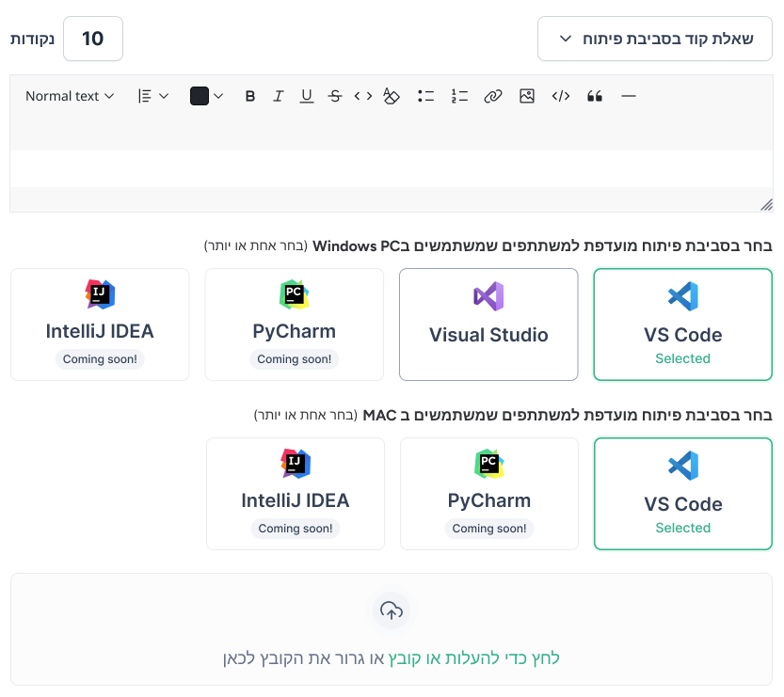This screenshot has height=697, width=784.
Task: Click 'Coming soon!' badge on MAC PyCharm
Action: click(x=489, y=529)
